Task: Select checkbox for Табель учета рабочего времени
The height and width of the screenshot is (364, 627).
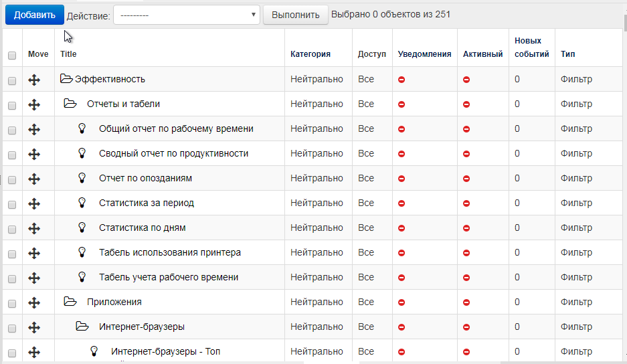Action: [x=12, y=278]
